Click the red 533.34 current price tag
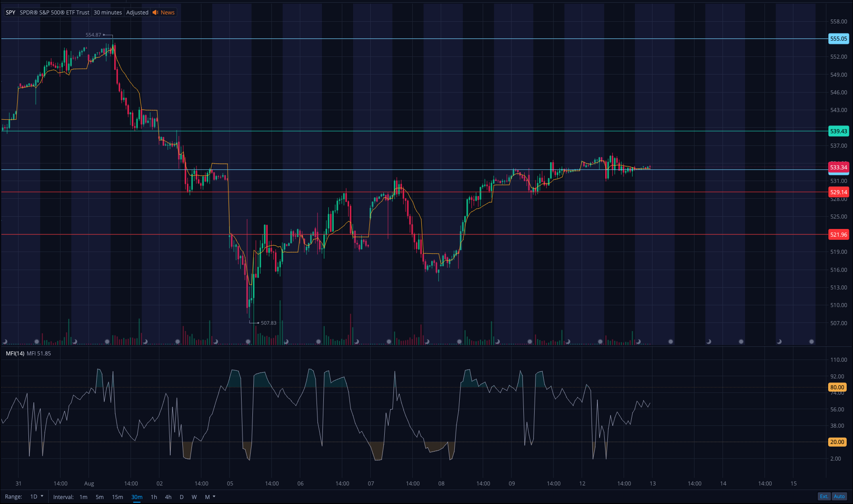Image resolution: width=853 pixels, height=504 pixels. coord(838,168)
